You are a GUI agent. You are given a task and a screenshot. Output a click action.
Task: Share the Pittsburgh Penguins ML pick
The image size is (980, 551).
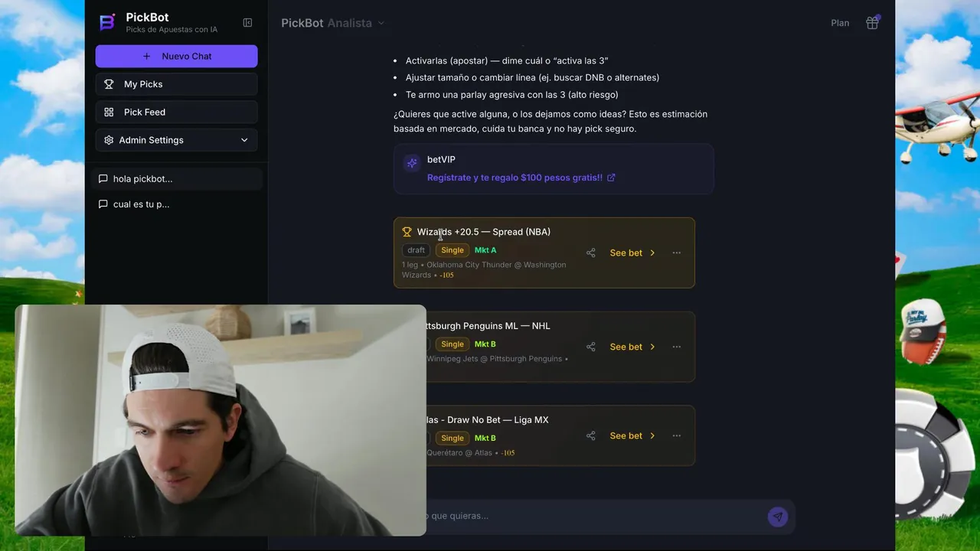pyautogui.click(x=590, y=347)
